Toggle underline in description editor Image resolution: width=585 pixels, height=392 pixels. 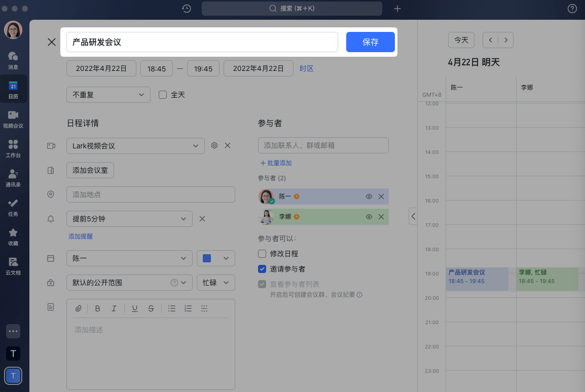point(135,308)
